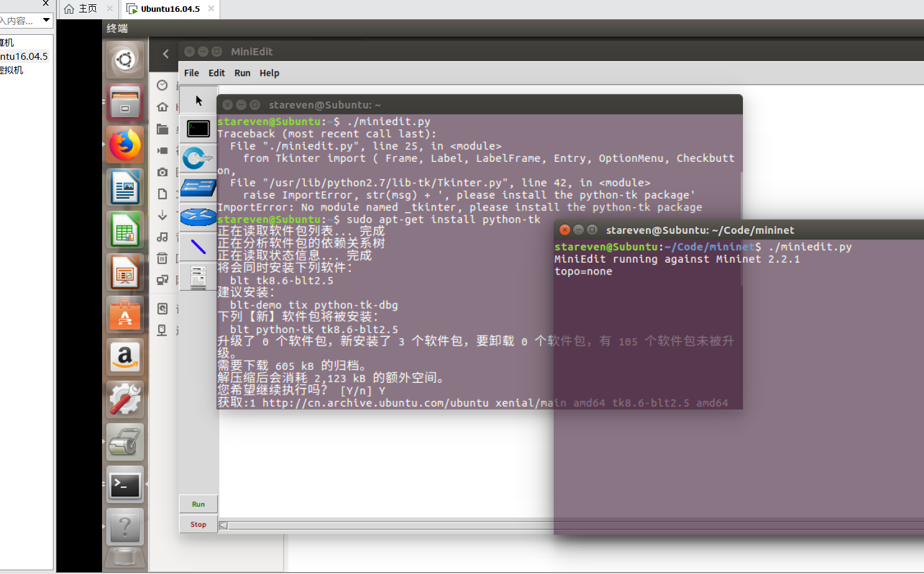Open Documents icon in file manager sidebar

(162, 194)
